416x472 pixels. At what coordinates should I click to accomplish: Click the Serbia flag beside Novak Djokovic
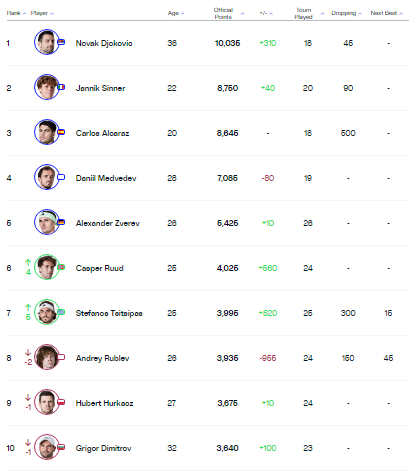(x=61, y=42)
